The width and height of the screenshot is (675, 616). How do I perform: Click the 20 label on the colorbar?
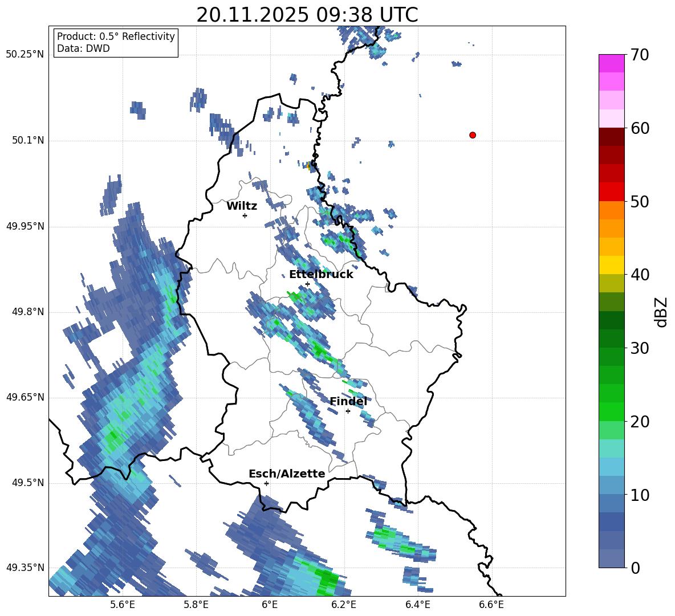tap(640, 422)
